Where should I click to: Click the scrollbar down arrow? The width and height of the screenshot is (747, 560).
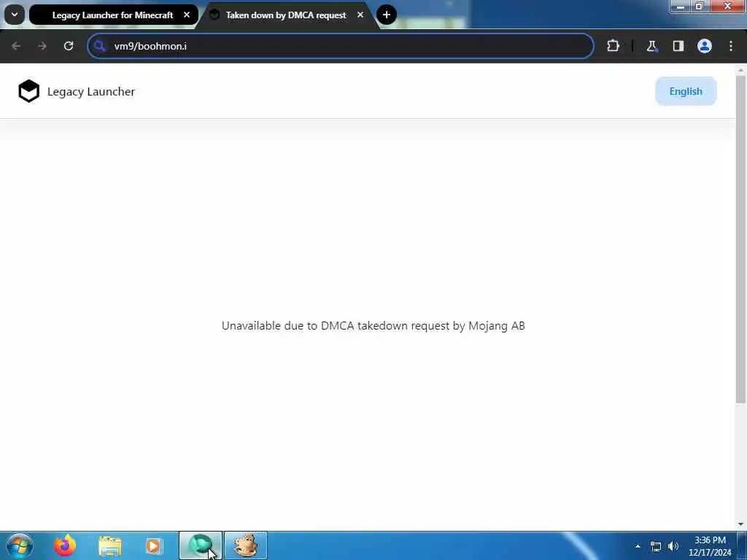tap(740, 524)
